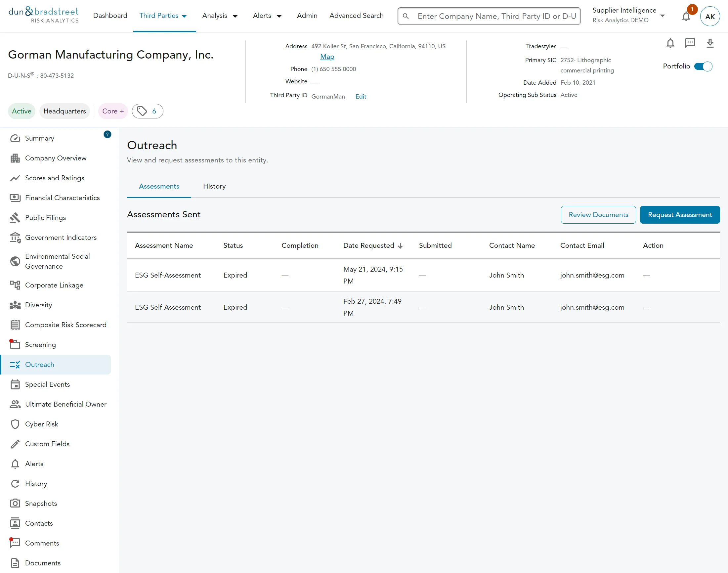
Task: Click the download report icon
Action: coord(710,43)
